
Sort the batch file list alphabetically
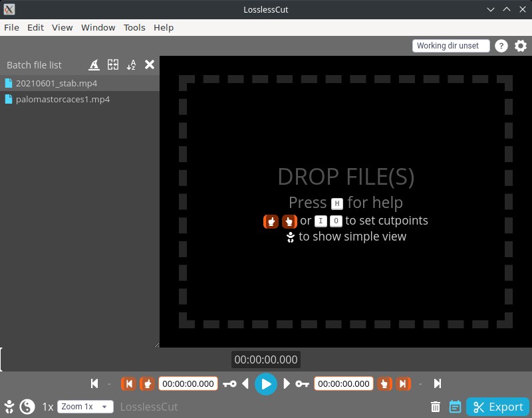[131, 64]
